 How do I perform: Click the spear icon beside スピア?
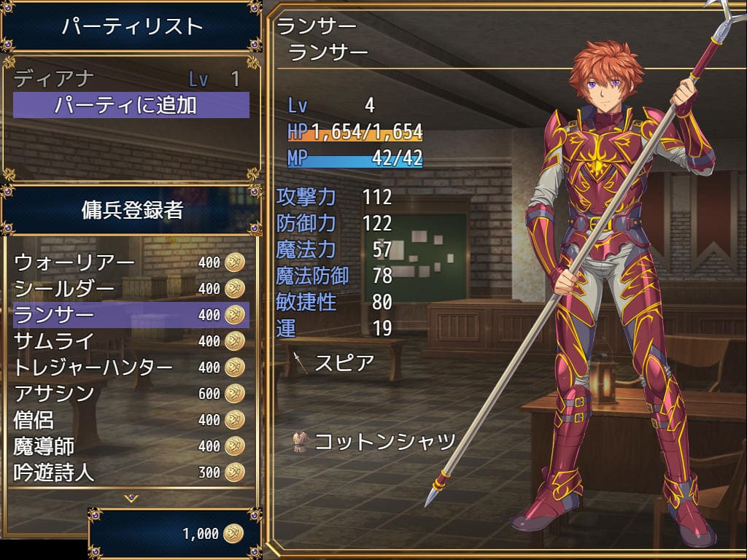click(301, 363)
